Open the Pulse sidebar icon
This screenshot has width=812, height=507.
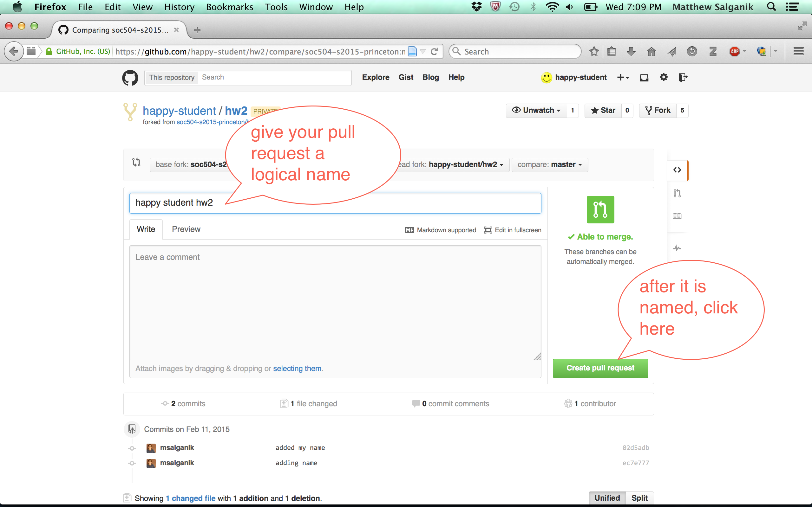point(677,248)
